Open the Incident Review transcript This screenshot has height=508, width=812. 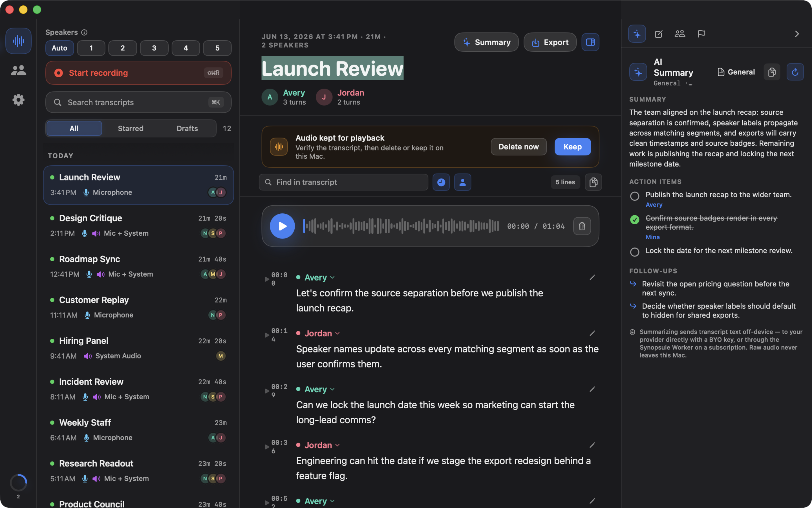click(x=138, y=389)
